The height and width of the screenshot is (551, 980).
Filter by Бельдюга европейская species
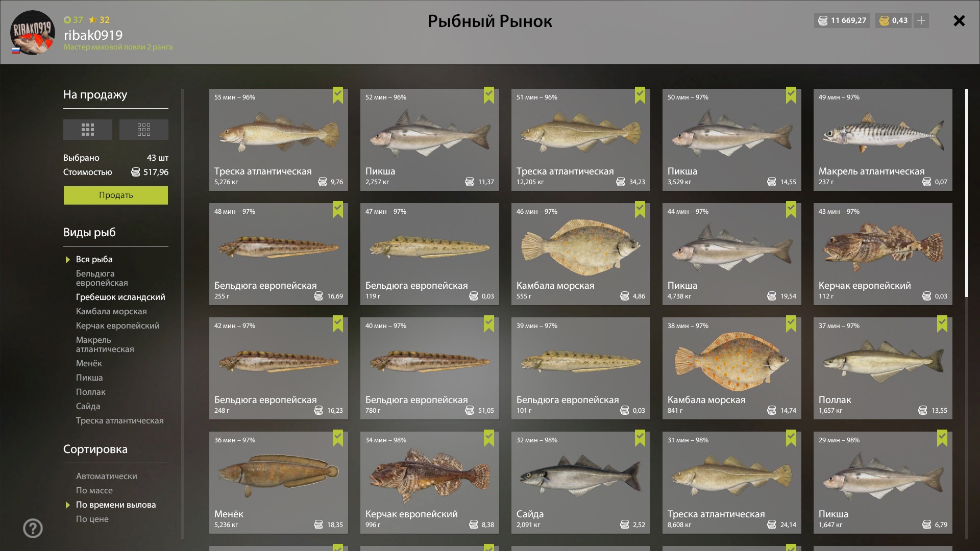click(102, 278)
